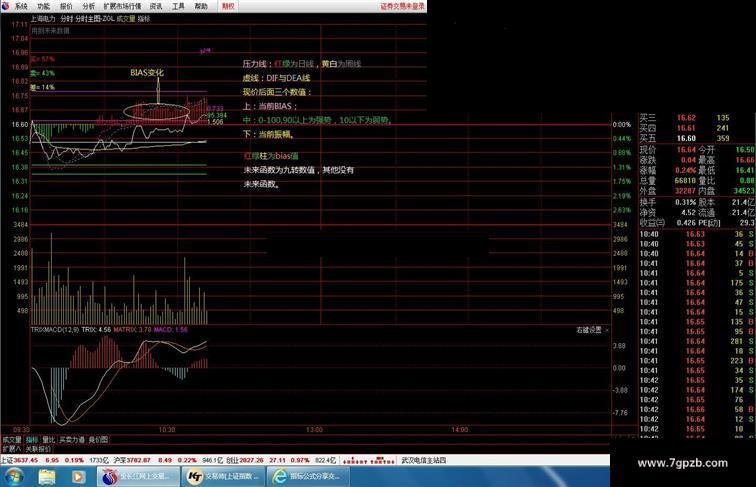
Task: Open the media player icon on taskbar
Action: (78, 477)
